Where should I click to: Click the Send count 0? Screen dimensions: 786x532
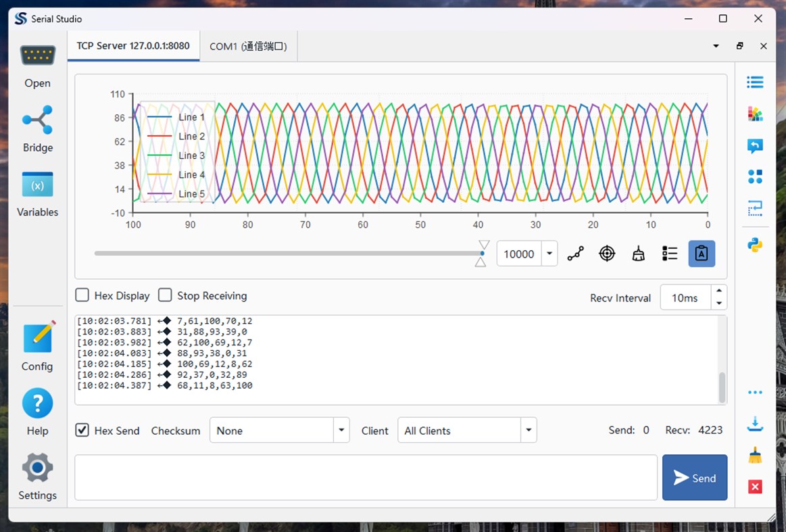coord(646,430)
